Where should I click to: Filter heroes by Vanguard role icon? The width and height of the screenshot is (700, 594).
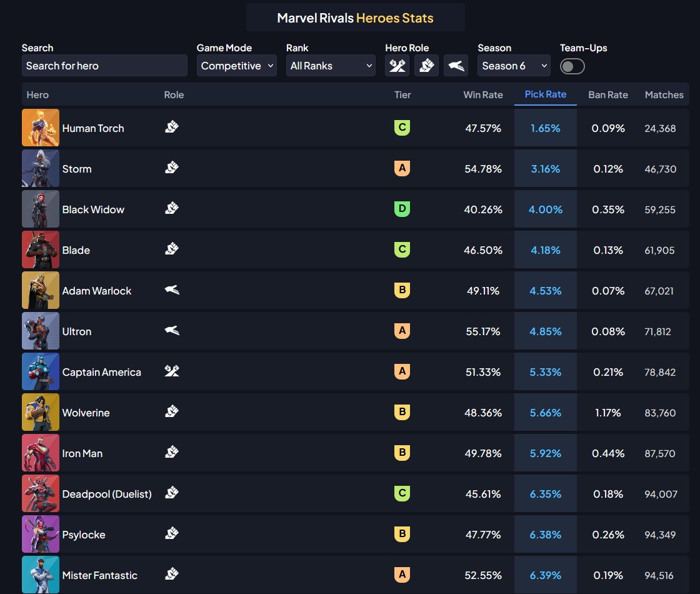click(397, 66)
